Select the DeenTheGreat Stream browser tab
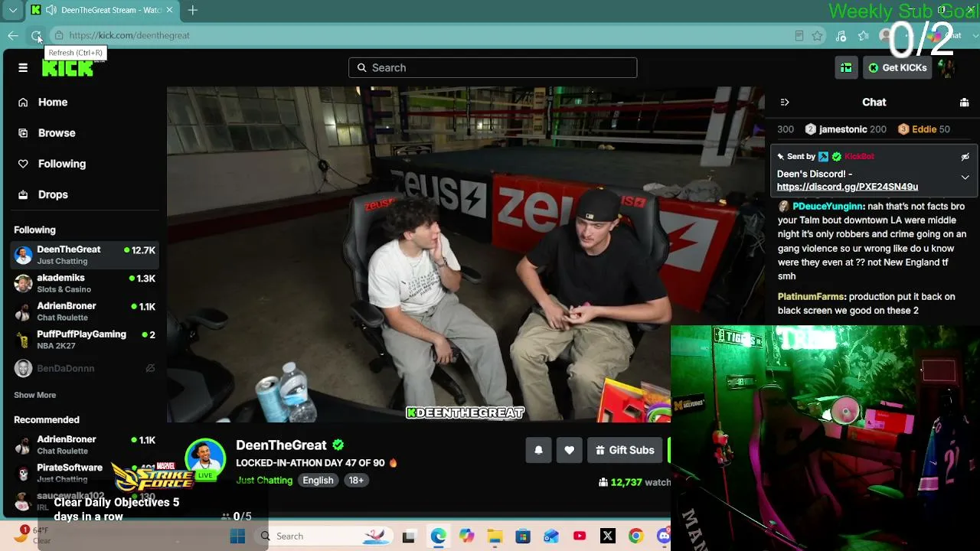Screen dimensions: 980x551 tap(103, 10)
